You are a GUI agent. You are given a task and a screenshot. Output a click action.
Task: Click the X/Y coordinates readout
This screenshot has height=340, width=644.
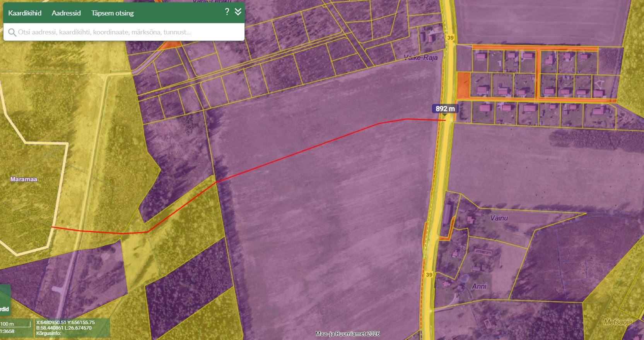point(65,322)
